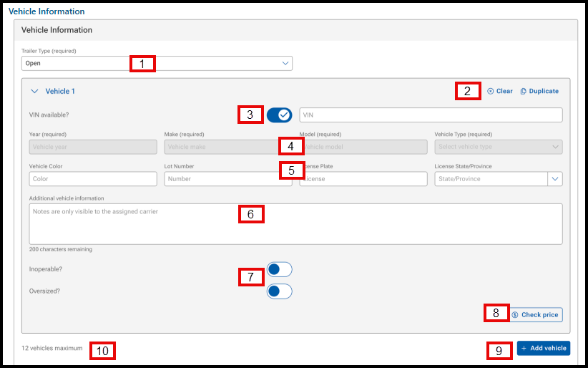Click the dollar icon on Check price
This screenshot has height=368, width=588.
pos(515,315)
